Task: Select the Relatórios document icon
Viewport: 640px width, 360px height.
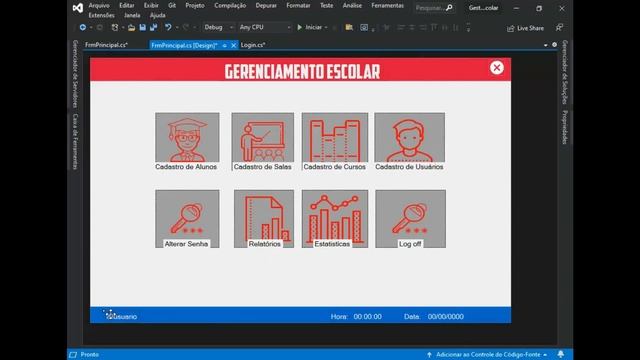Action: (264, 218)
